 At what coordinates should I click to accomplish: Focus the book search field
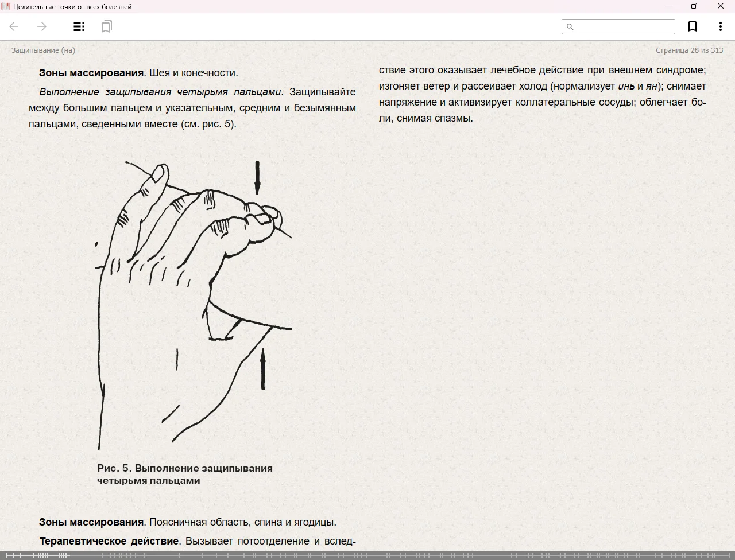624,27
